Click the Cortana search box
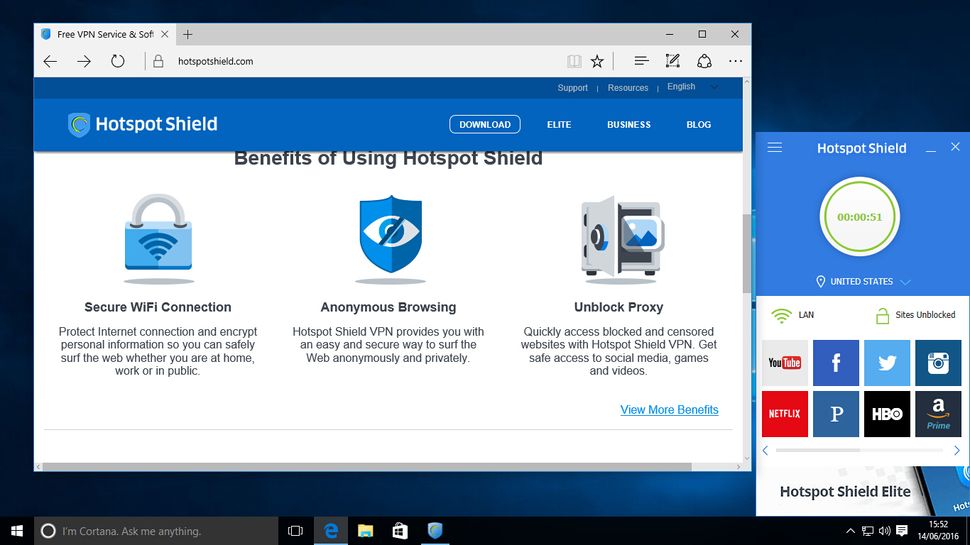Viewport: 970px width, 545px height. pos(156,531)
